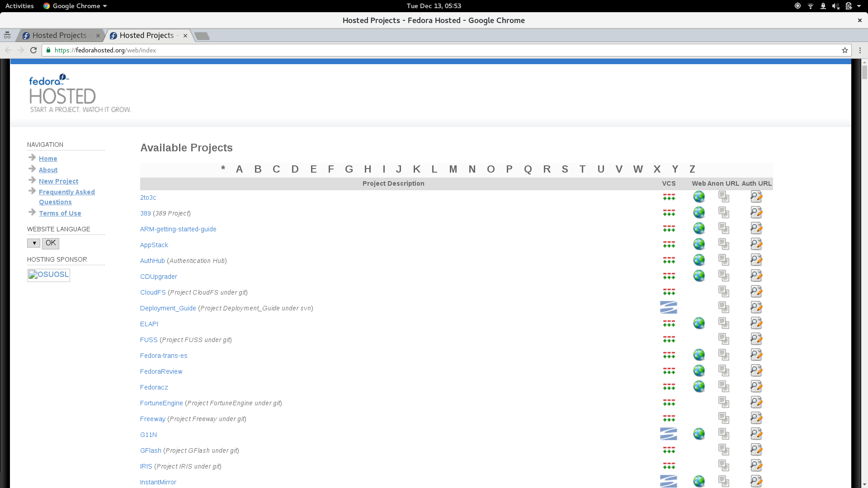Click Anon URL icon for IRIS
868x488 pixels.
point(724,465)
